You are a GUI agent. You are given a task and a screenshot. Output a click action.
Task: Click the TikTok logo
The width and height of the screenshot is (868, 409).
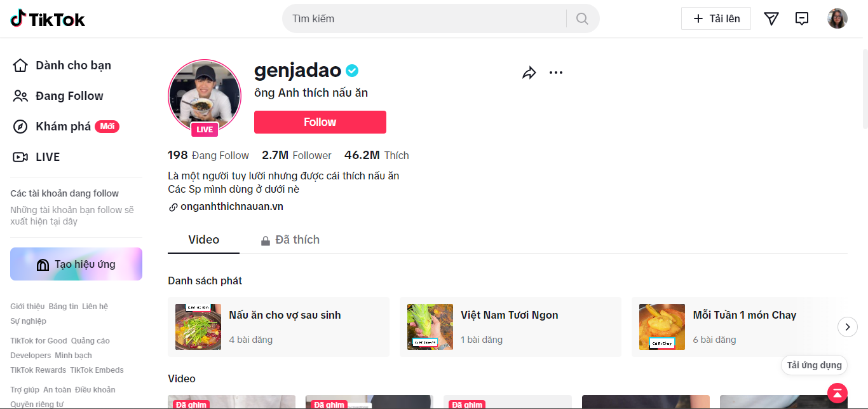(48, 19)
